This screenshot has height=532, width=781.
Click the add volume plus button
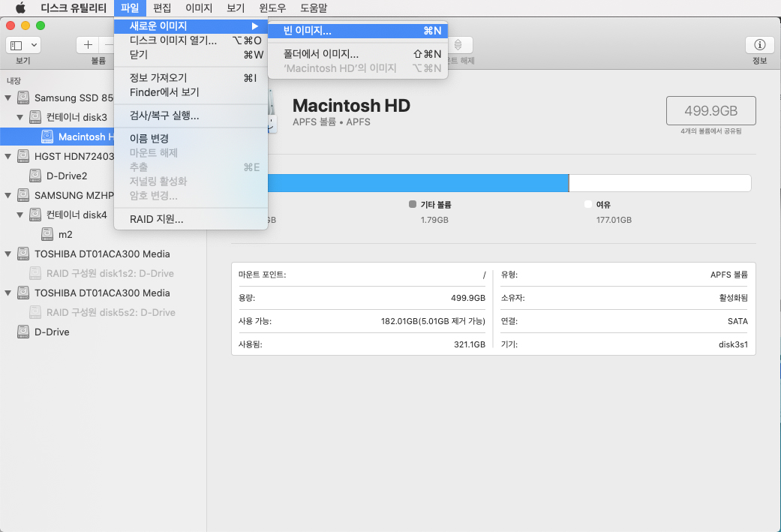(x=89, y=45)
